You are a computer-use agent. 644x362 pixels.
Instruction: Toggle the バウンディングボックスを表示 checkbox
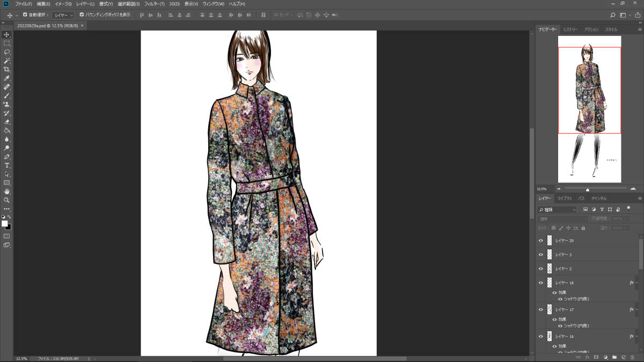click(82, 15)
